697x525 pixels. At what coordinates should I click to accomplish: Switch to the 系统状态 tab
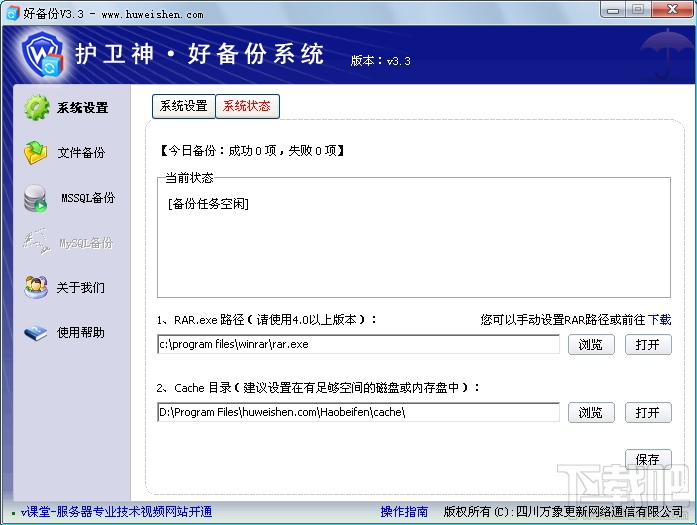[247, 106]
